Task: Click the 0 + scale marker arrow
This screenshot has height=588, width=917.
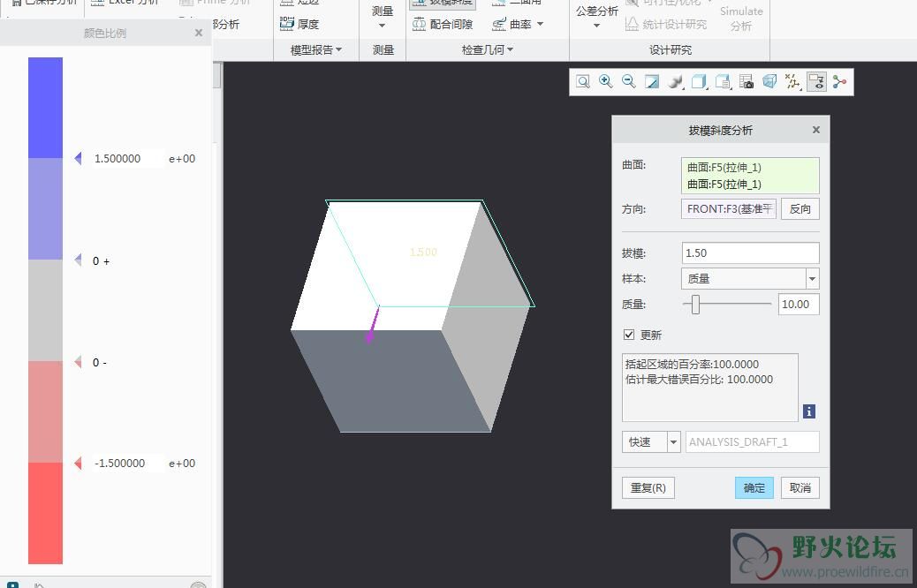Action: [78, 260]
